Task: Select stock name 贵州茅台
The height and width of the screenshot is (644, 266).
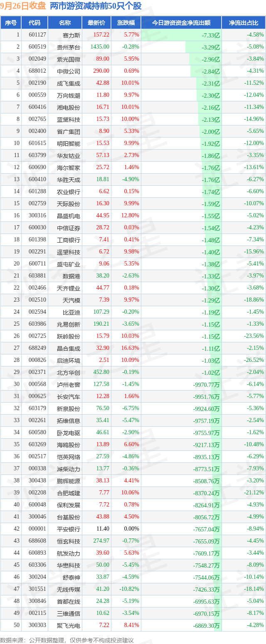Action: (x=69, y=47)
